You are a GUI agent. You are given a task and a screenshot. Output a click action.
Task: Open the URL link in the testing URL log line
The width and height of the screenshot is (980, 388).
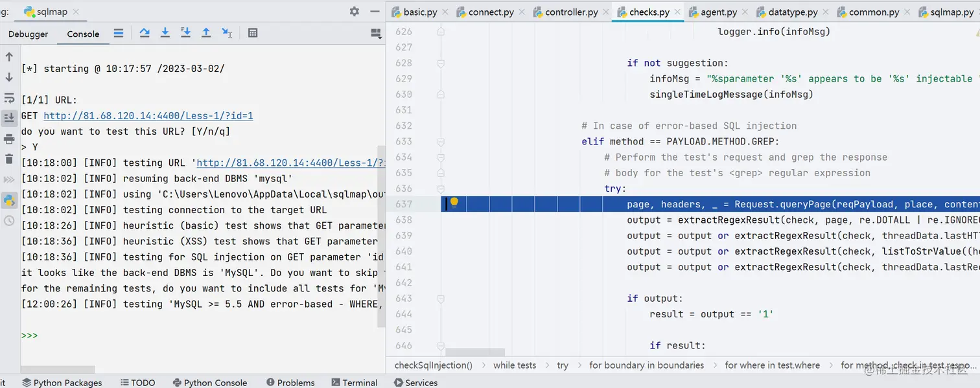(x=291, y=163)
